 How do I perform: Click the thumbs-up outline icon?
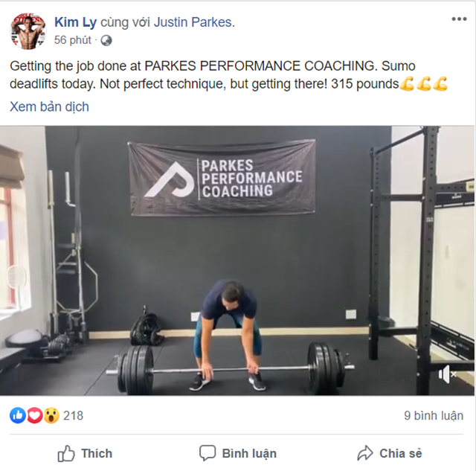pyautogui.click(x=66, y=453)
